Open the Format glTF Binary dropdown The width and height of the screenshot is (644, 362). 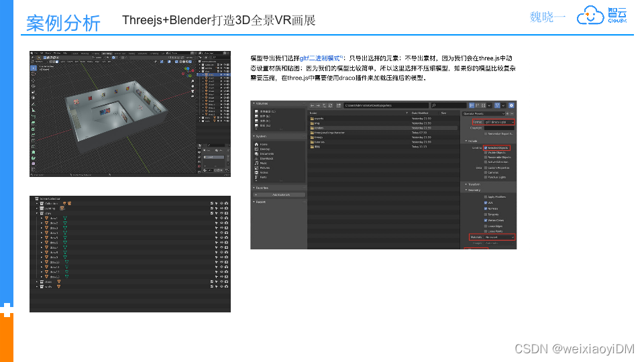click(499, 122)
